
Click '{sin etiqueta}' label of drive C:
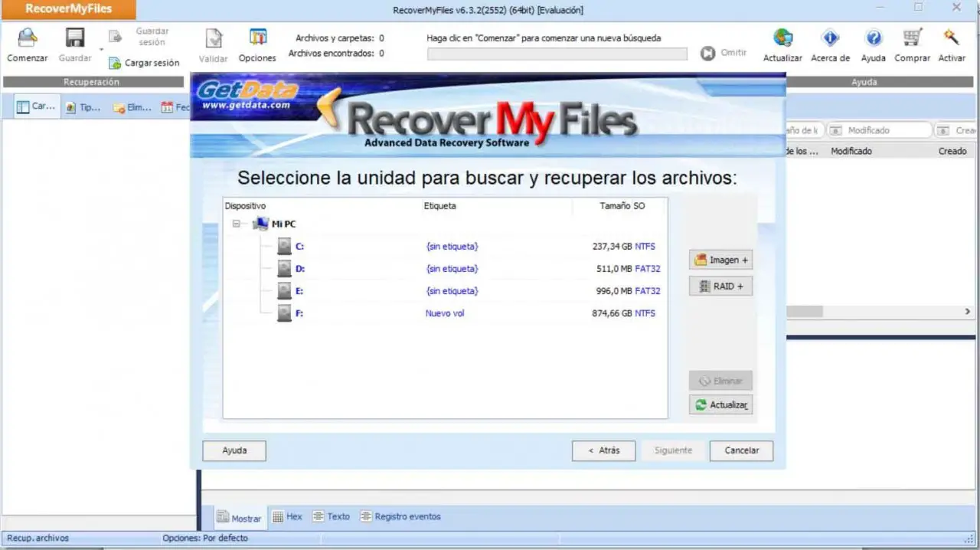[452, 246]
